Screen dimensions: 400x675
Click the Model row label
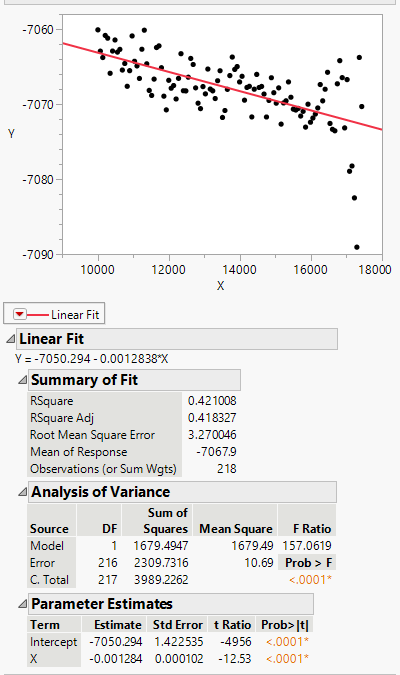[47, 545]
